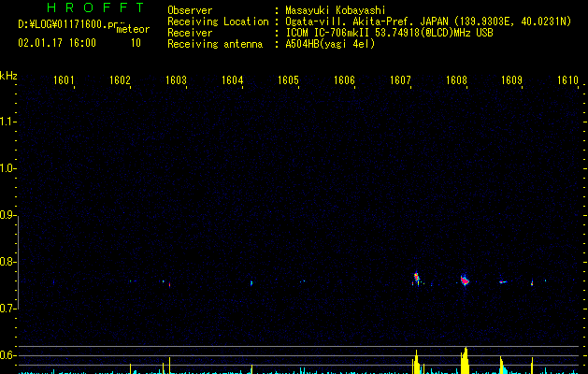Viewport: 588px width, 374px height.
Task: Click the 1607 time marker
Action: coord(400,80)
